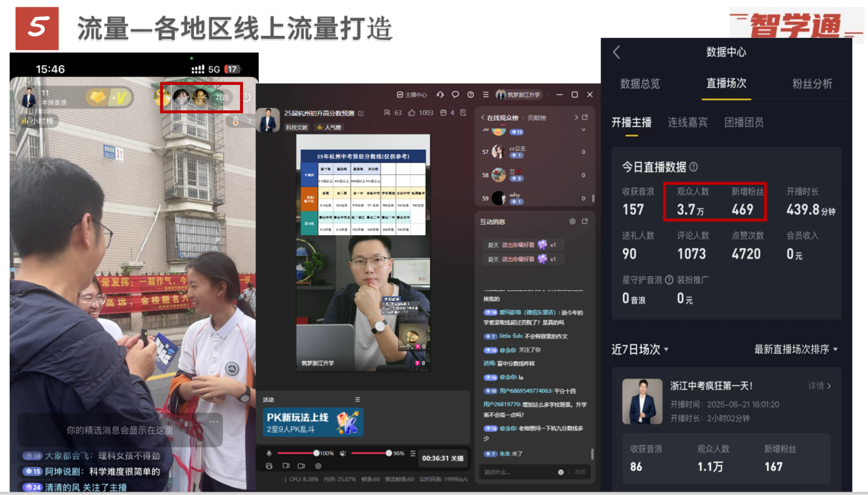The image size is (868, 495).
Task: Click the beauty filter icon below microphone
Action: point(269,466)
